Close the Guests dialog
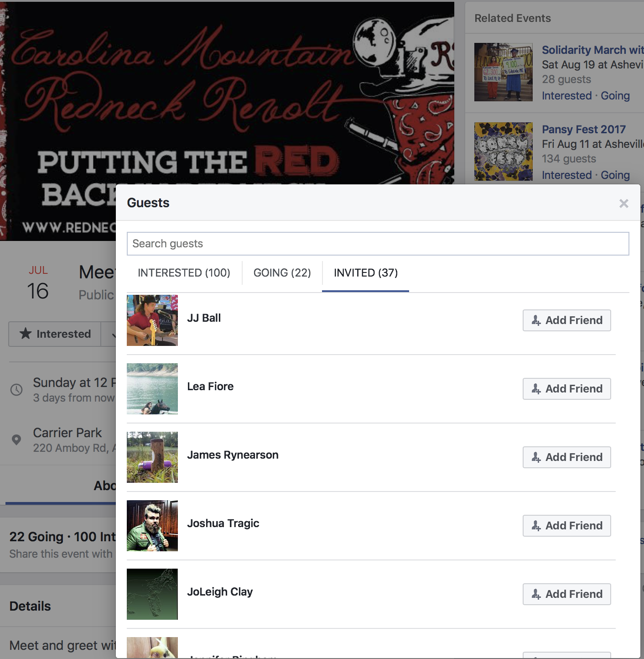This screenshot has height=659, width=644. (x=623, y=204)
